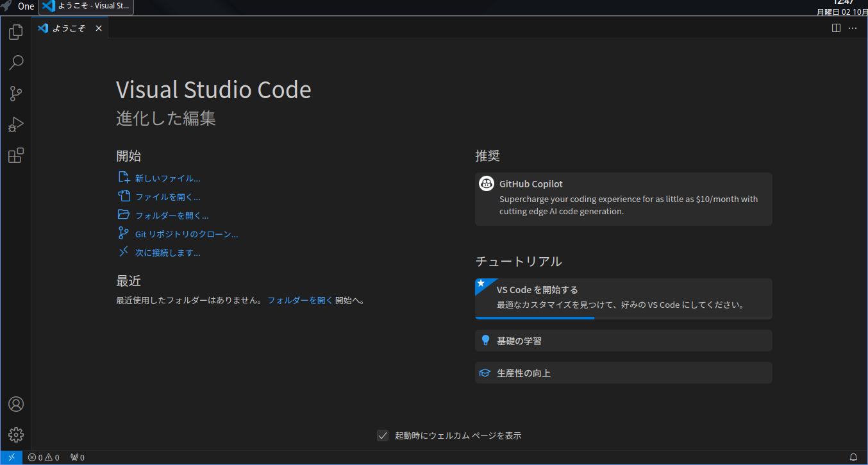Screen dimensions: 868x465
Task: Click フォルダーを開く... link in 開始
Action: (172, 216)
